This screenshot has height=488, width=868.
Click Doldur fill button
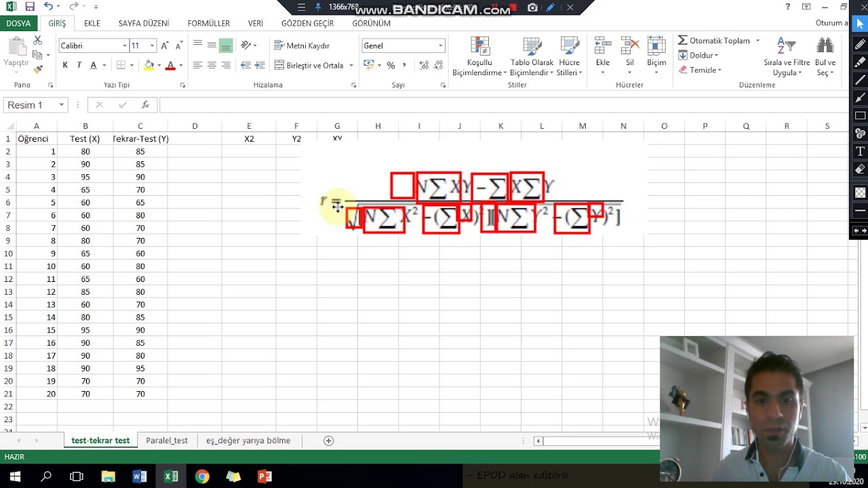coord(698,55)
